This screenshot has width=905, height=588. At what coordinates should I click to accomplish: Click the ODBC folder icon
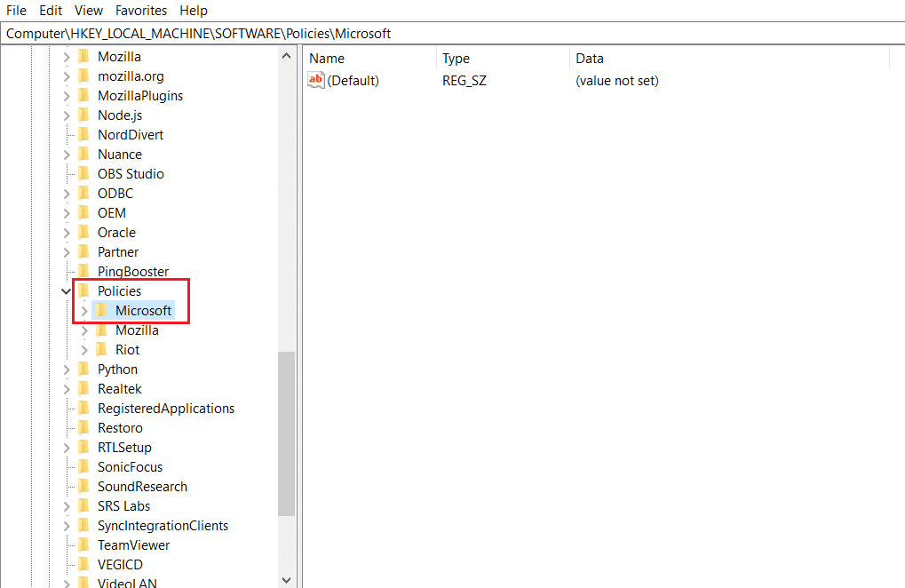[83, 194]
